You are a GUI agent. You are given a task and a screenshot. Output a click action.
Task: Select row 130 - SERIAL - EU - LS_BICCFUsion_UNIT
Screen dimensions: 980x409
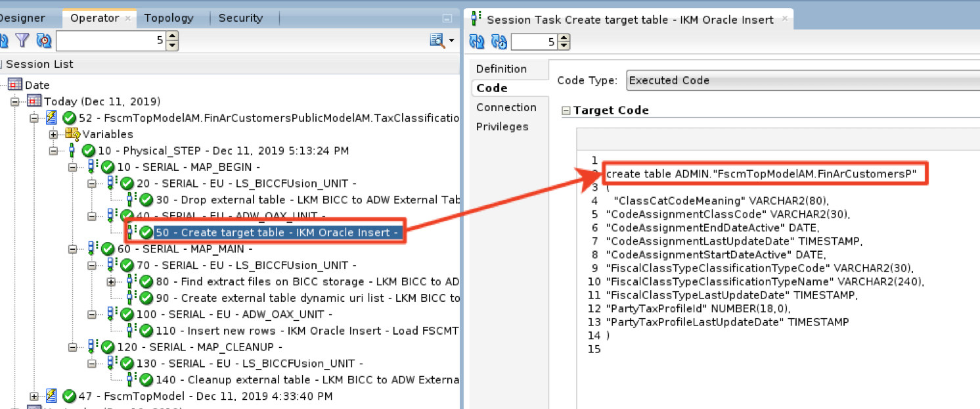point(249,363)
